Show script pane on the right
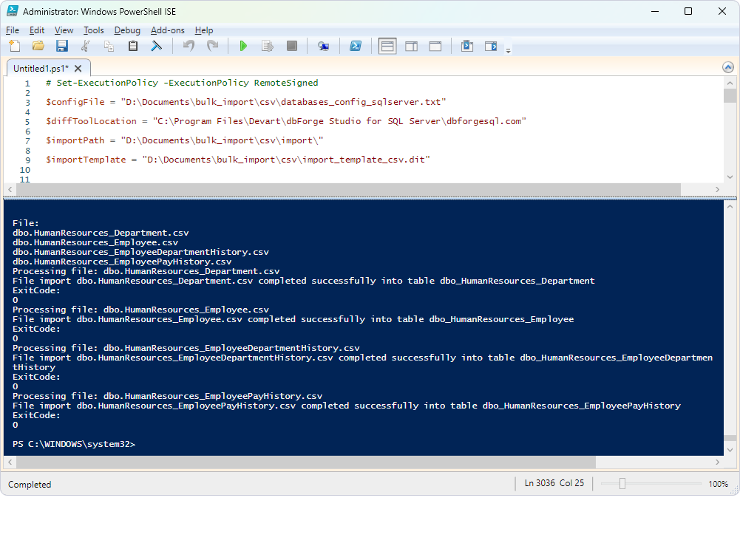The width and height of the screenshot is (740, 560). coord(412,47)
